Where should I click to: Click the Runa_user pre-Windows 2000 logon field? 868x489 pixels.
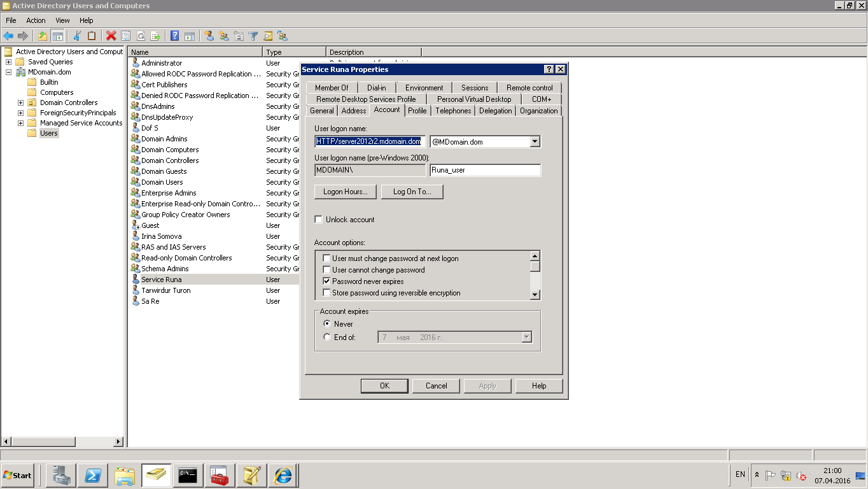click(485, 170)
